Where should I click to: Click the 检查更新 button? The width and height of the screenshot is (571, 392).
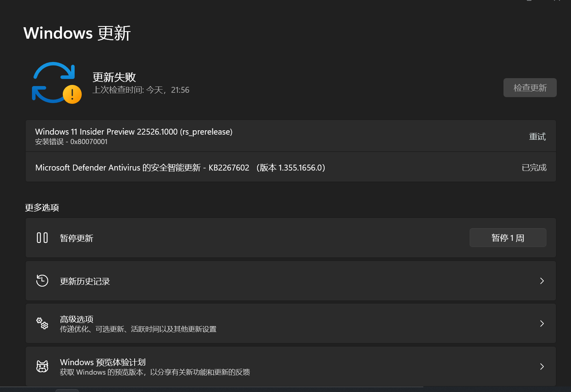tap(530, 88)
